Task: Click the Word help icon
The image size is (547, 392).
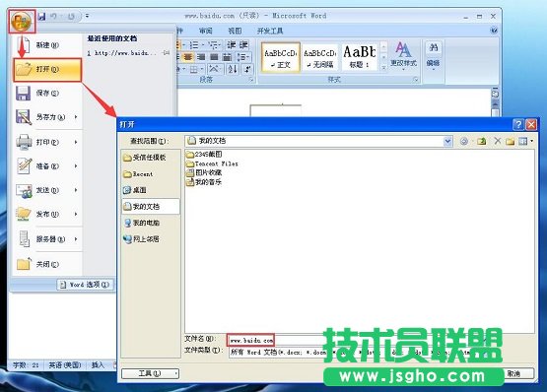Action: (494, 31)
